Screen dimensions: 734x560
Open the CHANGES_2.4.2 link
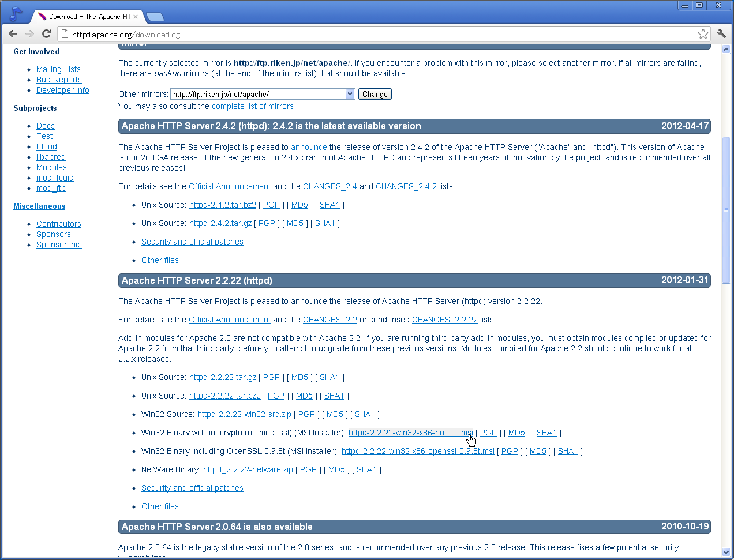pyautogui.click(x=406, y=186)
